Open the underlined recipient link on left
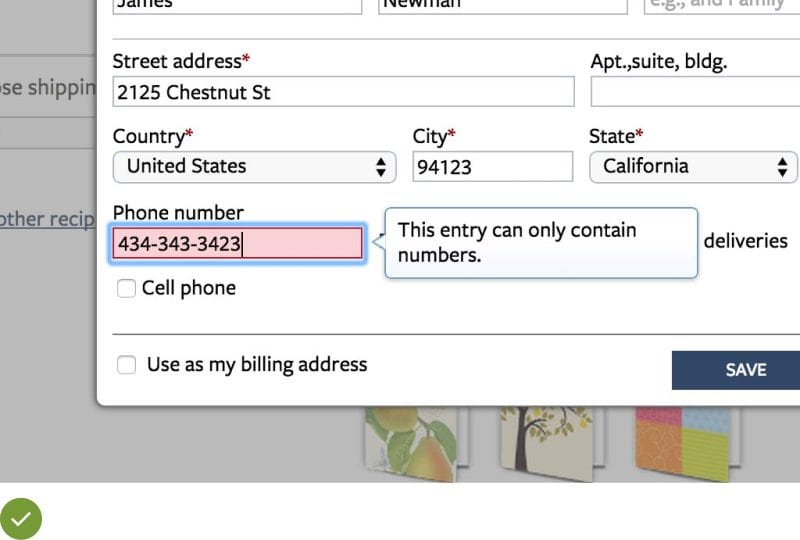Screen dimensions: 800x540 coord(47,219)
